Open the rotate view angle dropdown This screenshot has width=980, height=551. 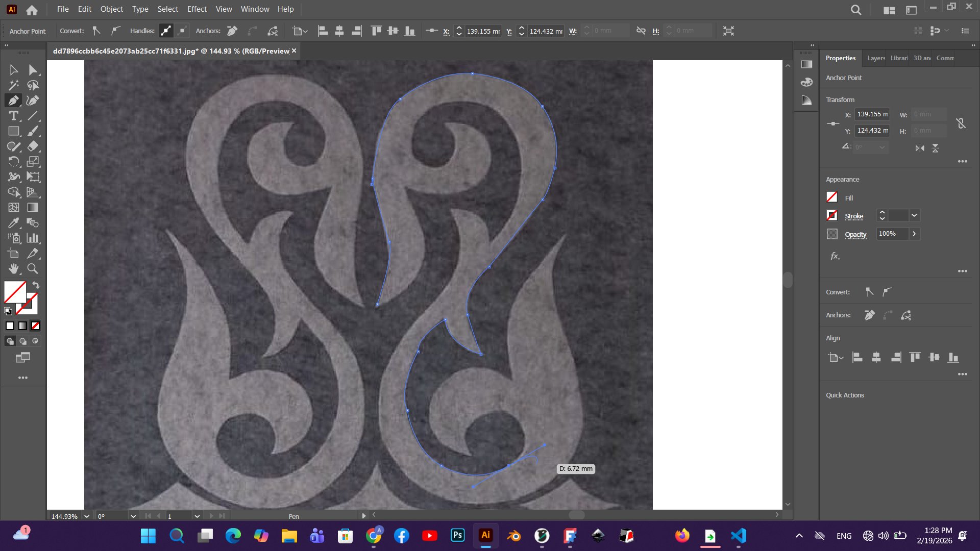pyautogui.click(x=133, y=516)
